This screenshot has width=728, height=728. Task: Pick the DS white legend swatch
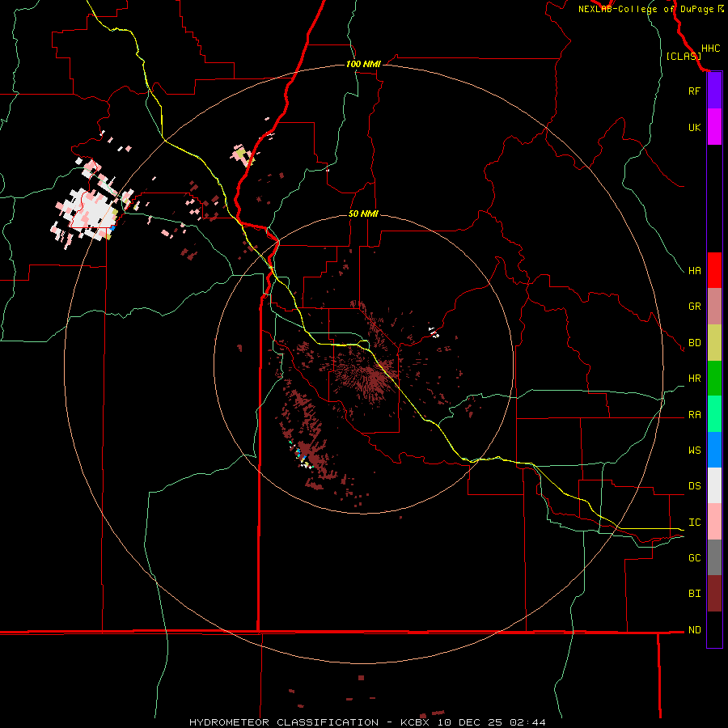point(714,485)
